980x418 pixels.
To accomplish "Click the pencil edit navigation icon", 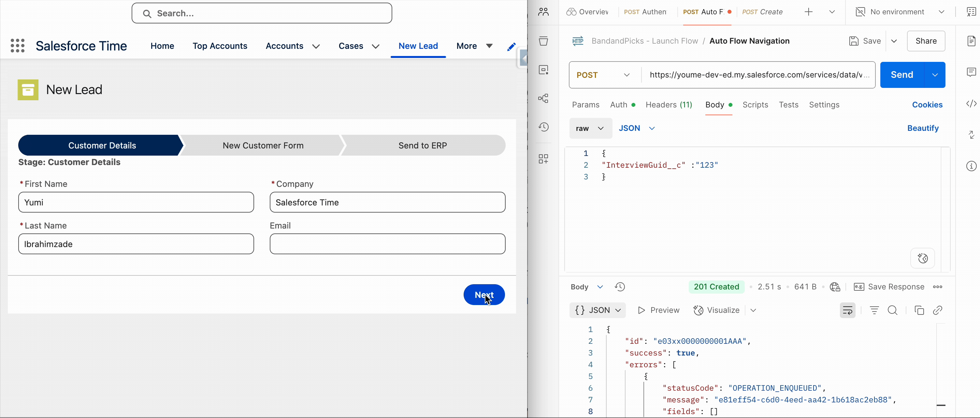I will [x=511, y=47].
